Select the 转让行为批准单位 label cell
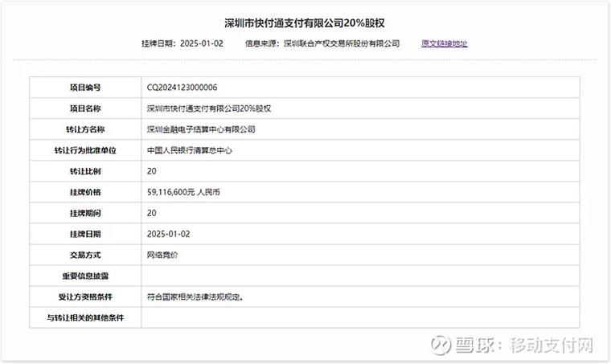Screen dimensions: 611x364 tap(85, 150)
